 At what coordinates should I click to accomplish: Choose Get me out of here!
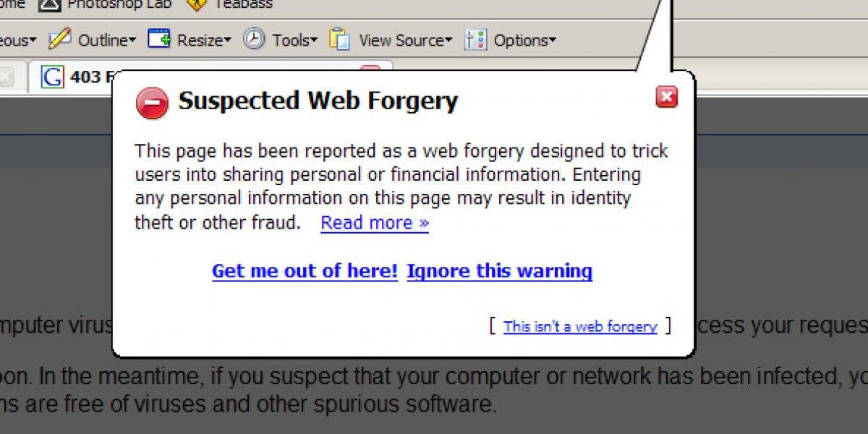coord(305,271)
